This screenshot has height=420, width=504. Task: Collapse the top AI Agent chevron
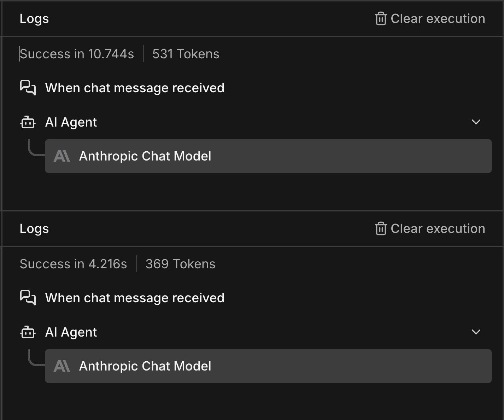476,122
